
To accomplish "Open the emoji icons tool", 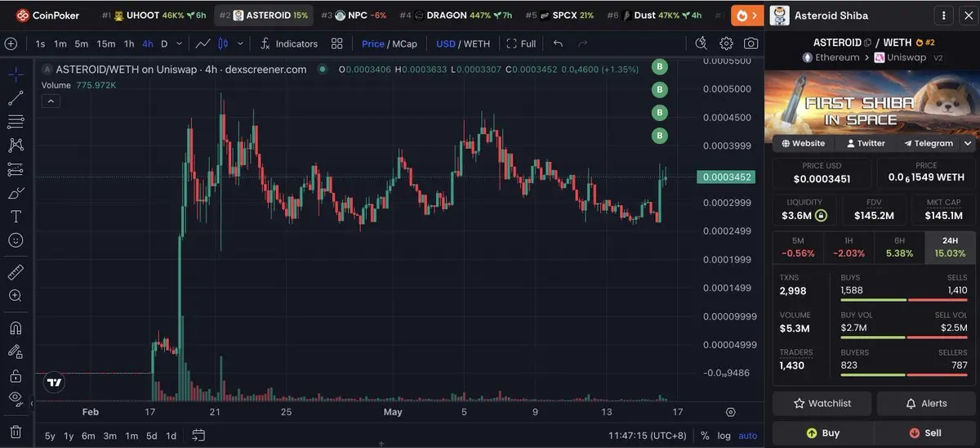I will tap(16, 240).
